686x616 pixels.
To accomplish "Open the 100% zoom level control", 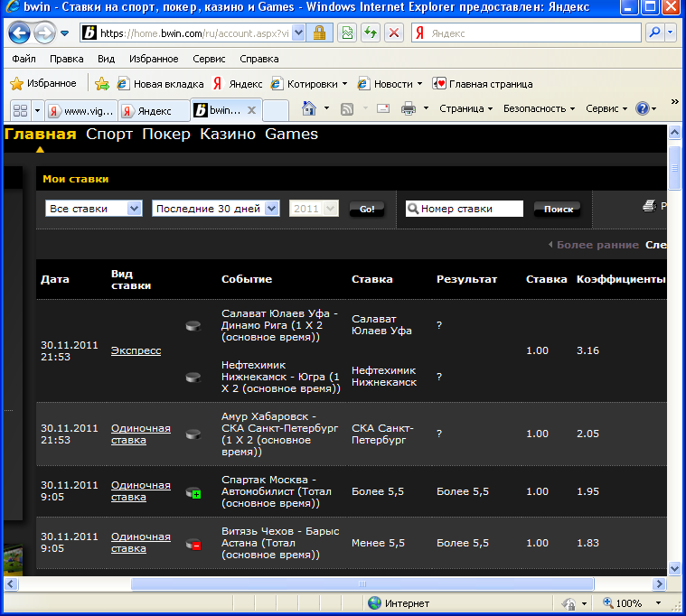I will coord(631,603).
